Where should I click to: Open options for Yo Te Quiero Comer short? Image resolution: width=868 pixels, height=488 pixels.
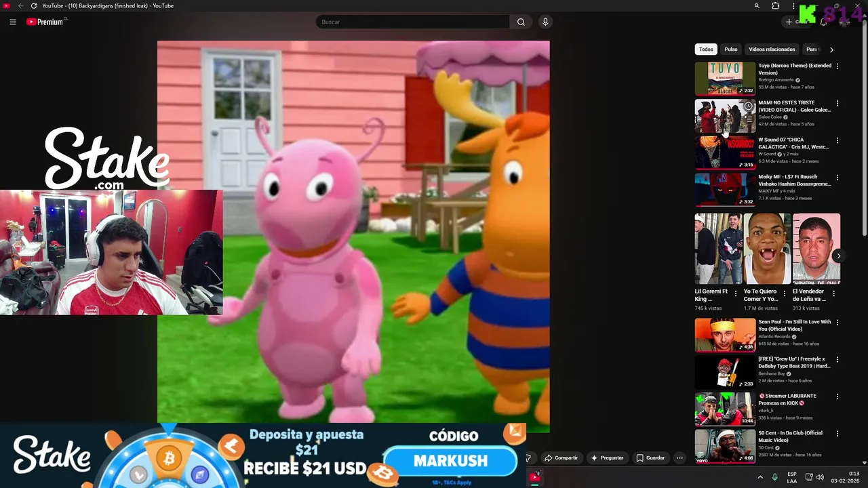click(x=785, y=294)
